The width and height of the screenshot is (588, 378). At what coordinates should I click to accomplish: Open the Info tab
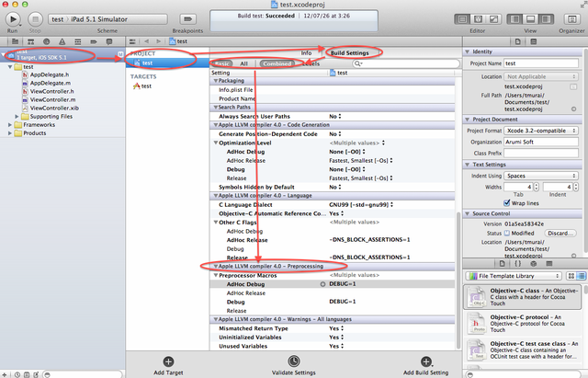pos(306,53)
